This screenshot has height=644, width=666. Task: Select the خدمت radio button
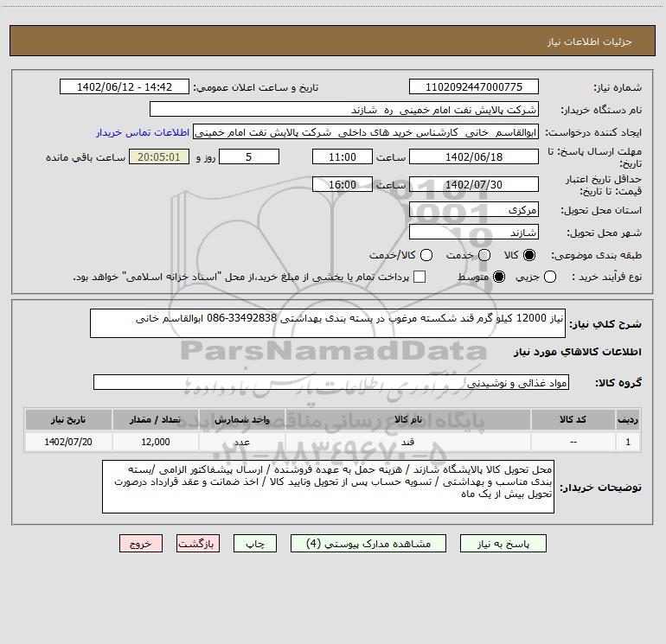tap(484, 255)
